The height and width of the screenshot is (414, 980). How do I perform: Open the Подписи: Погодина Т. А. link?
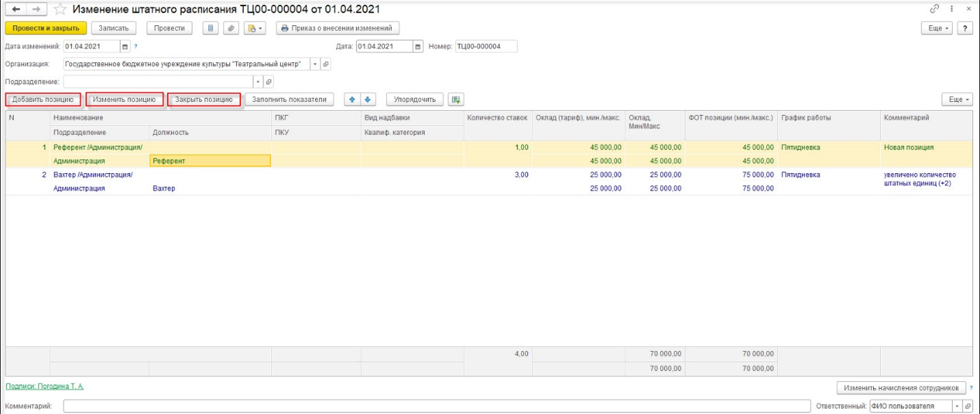44,386
